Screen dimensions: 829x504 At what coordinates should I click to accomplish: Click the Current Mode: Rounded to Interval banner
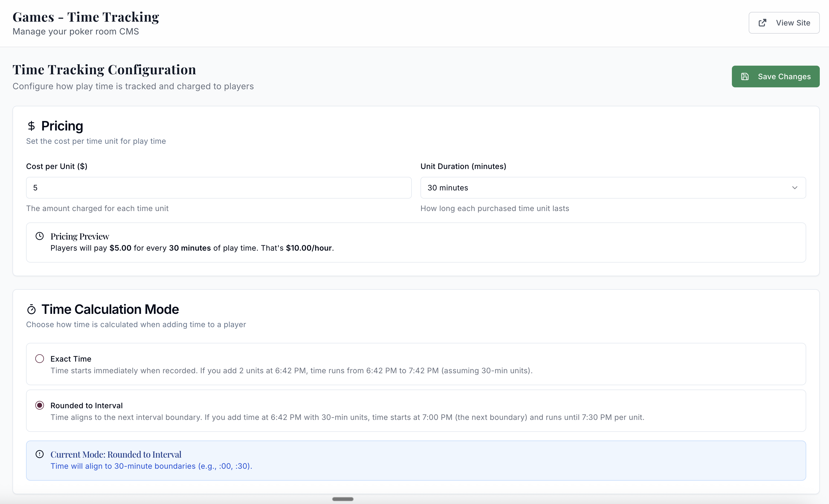coord(416,460)
